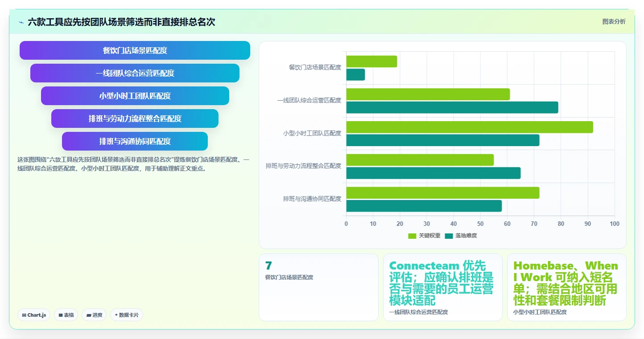Image resolution: width=644 pixels, height=339 pixels.
Task: Click the Chart.js tag chip
Action: [34, 315]
